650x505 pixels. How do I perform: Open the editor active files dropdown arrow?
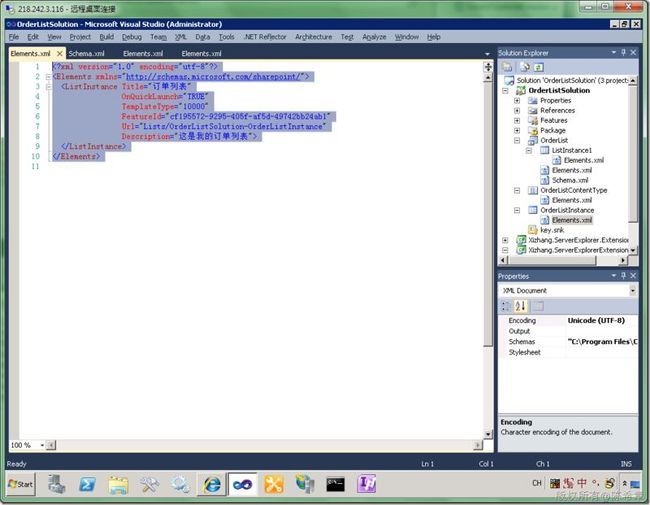click(487, 54)
